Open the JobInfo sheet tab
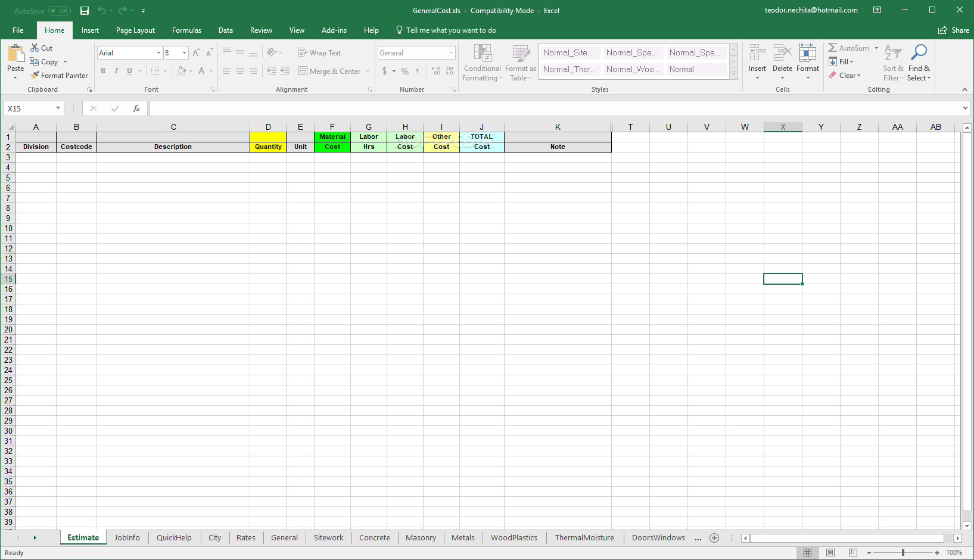The width and height of the screenshot is (974, 560). [127, 538]
